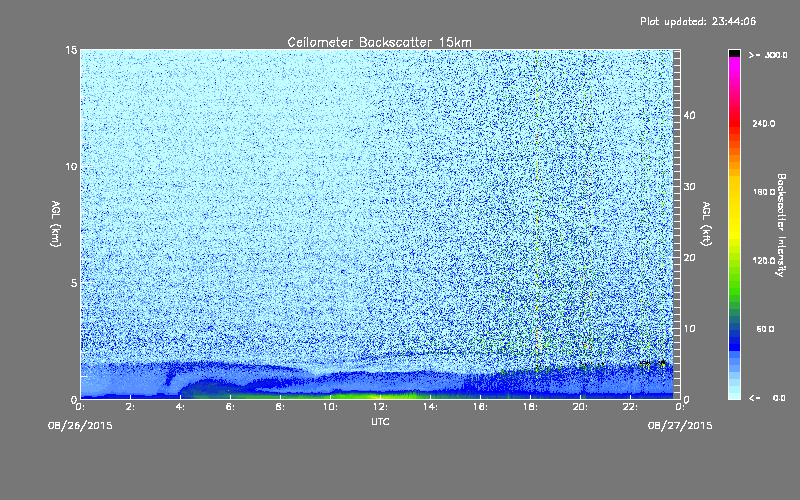Click the '14:' hour tick label
This screenshot has height=500, width=800.
point(430,407)
